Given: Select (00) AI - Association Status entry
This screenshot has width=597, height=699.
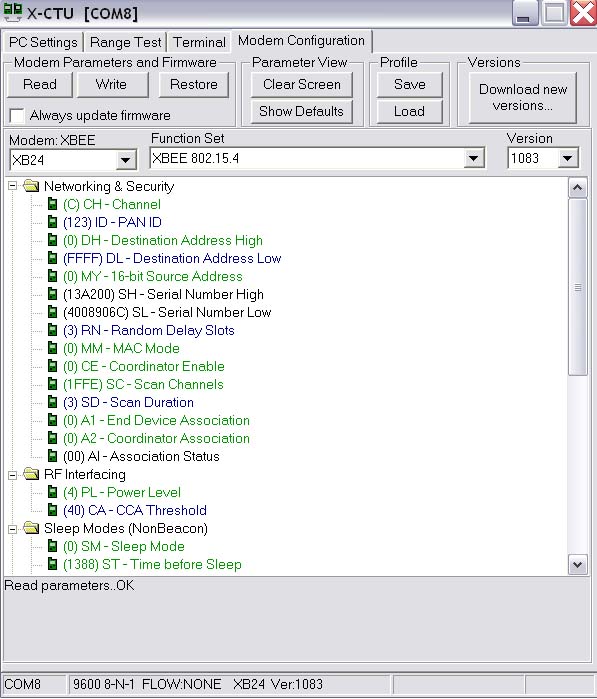Looking at the screenshot, I should point(141,456).
